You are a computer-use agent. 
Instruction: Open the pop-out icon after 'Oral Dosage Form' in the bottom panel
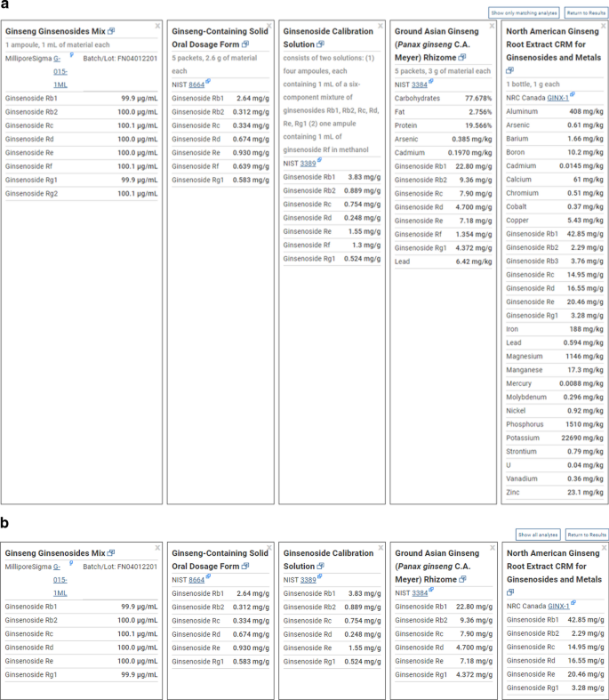245,567
